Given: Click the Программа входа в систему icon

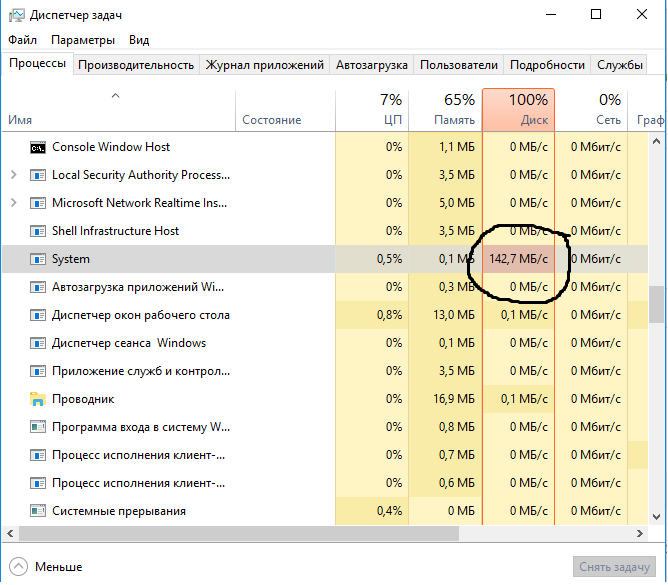Looking at the screenshot, I should tap(38, 427).
